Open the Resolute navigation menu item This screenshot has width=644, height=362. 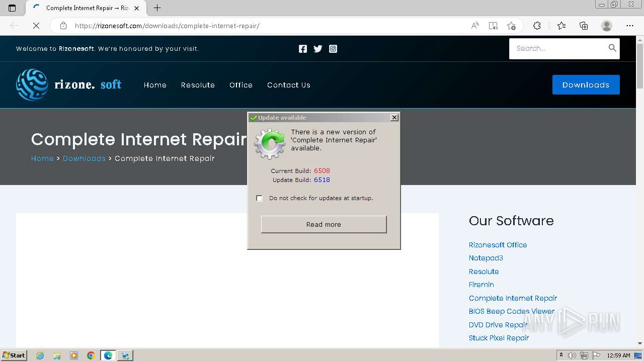tap(198, 85)
